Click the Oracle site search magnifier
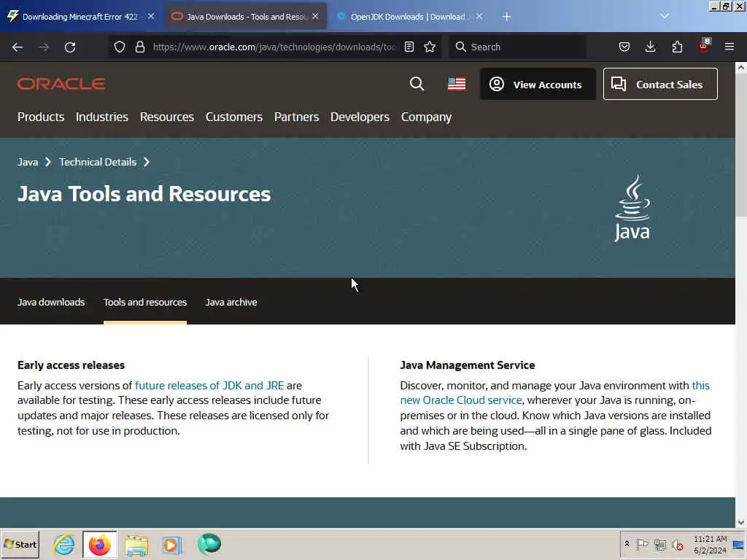The image size is (747, 560). (x=417, y=84)
